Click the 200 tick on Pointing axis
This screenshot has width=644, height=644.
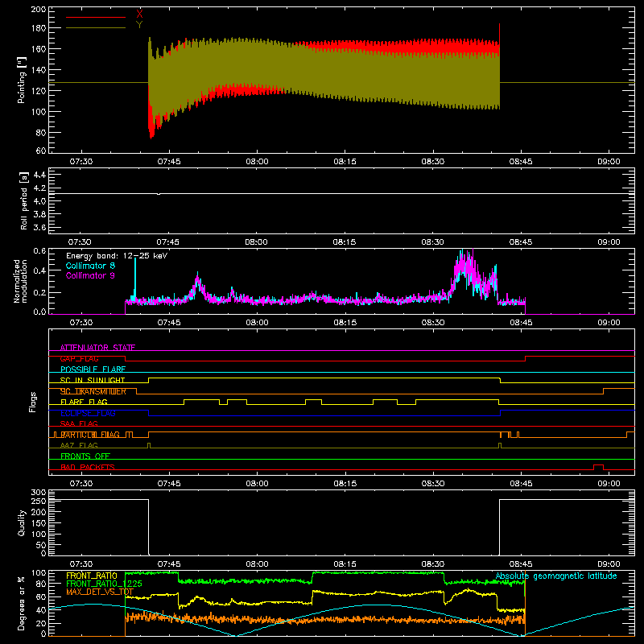pyautogui.click(x=38, y=9)
